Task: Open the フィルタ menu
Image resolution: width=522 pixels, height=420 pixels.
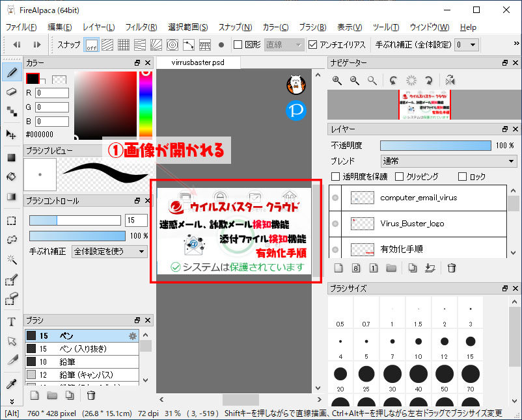Action: 141,27
